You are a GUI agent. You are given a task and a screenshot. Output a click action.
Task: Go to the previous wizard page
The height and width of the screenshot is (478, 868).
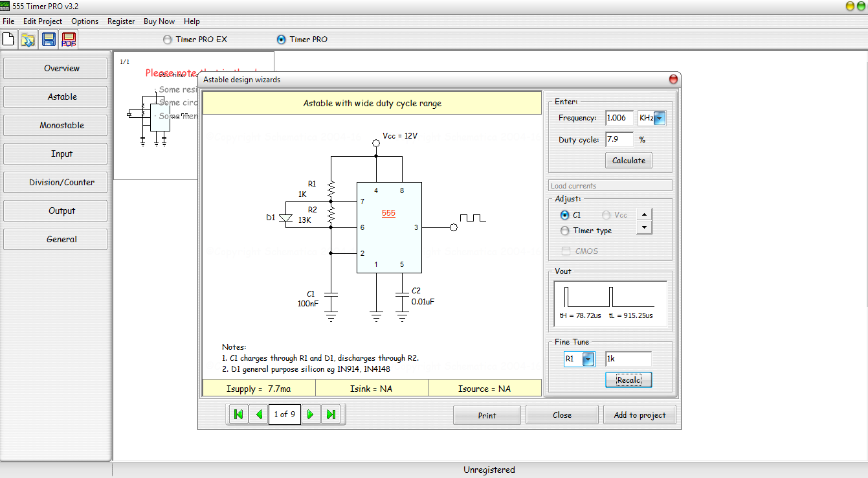[x=259, y=415]
